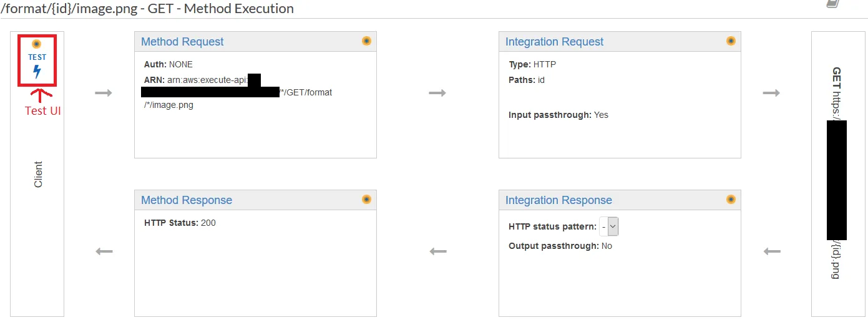The image size is (868, 320).
Task: Open the Method Response settings link
Action: (187, 200)
